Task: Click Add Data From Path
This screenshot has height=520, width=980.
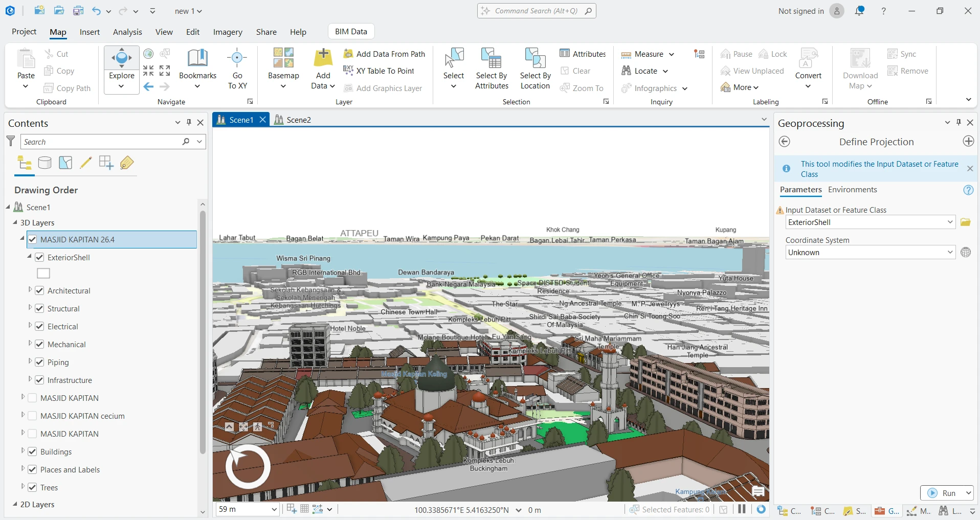Action: pos(384,54)
